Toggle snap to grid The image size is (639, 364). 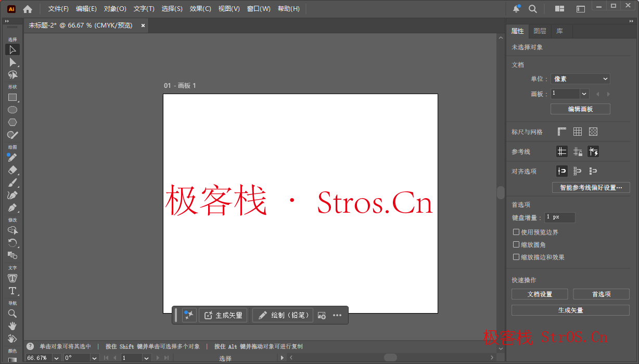[578, 171]
